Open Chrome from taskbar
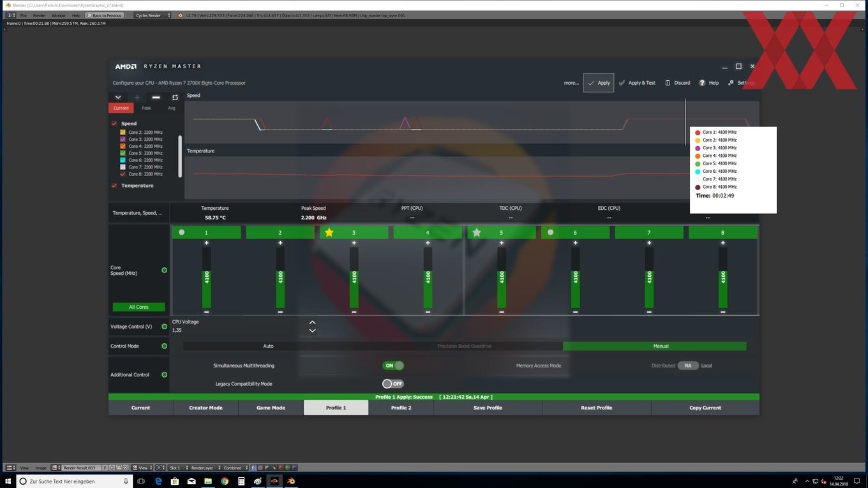 pos(225,481)
